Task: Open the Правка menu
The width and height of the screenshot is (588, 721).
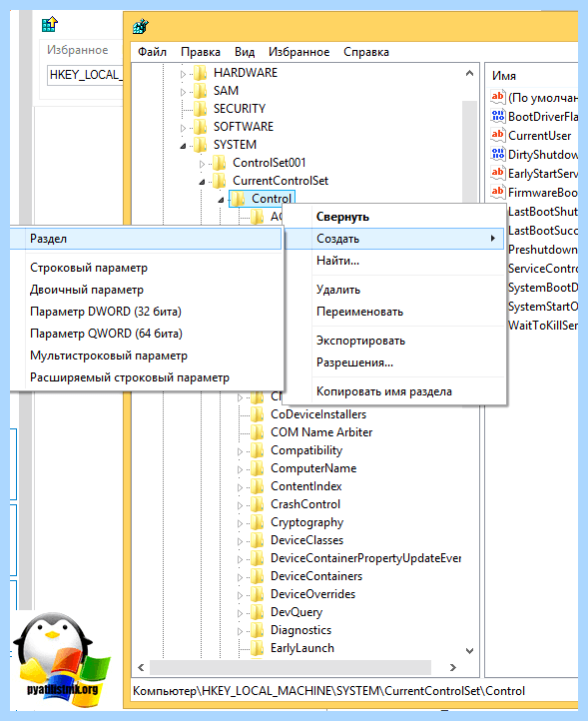Action: 201,52
